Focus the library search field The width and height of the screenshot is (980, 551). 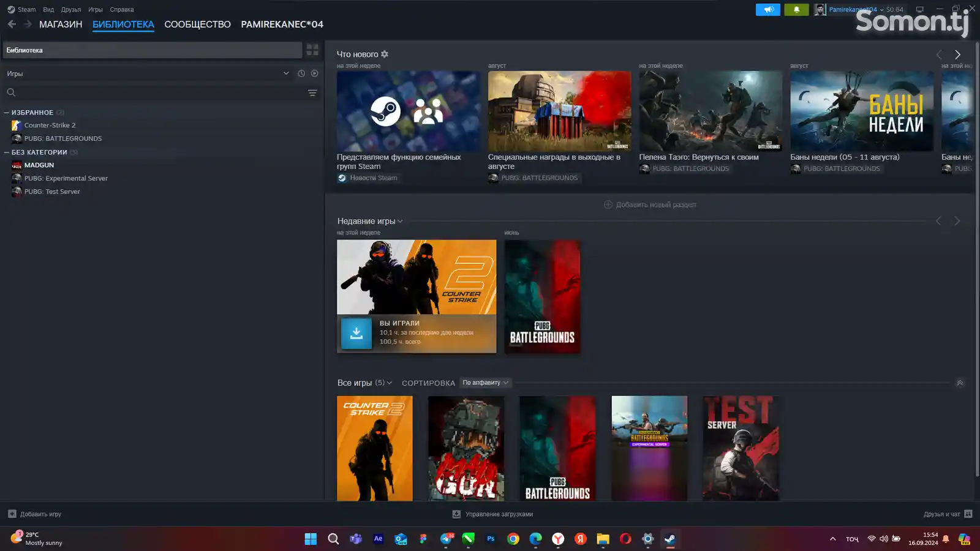153,92
